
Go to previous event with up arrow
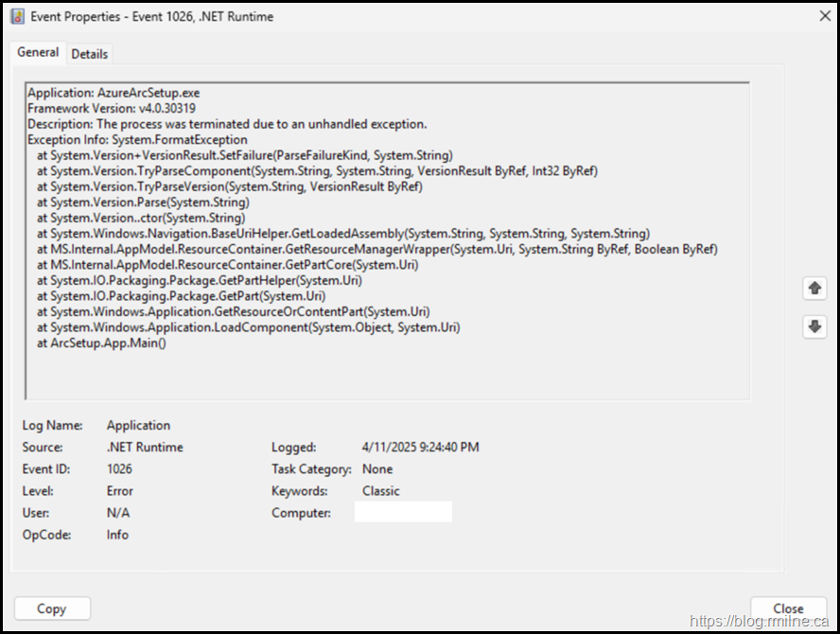814,290
